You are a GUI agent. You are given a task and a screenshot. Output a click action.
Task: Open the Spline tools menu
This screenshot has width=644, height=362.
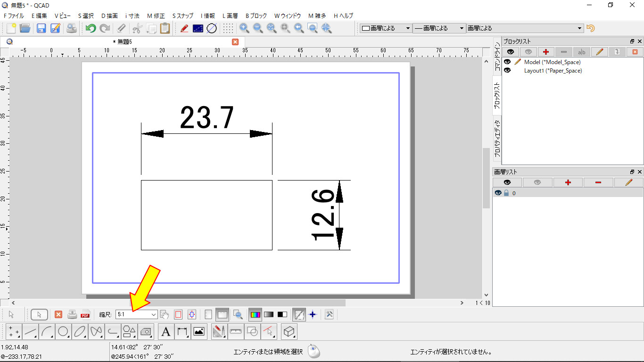click(x=96, y=332)
